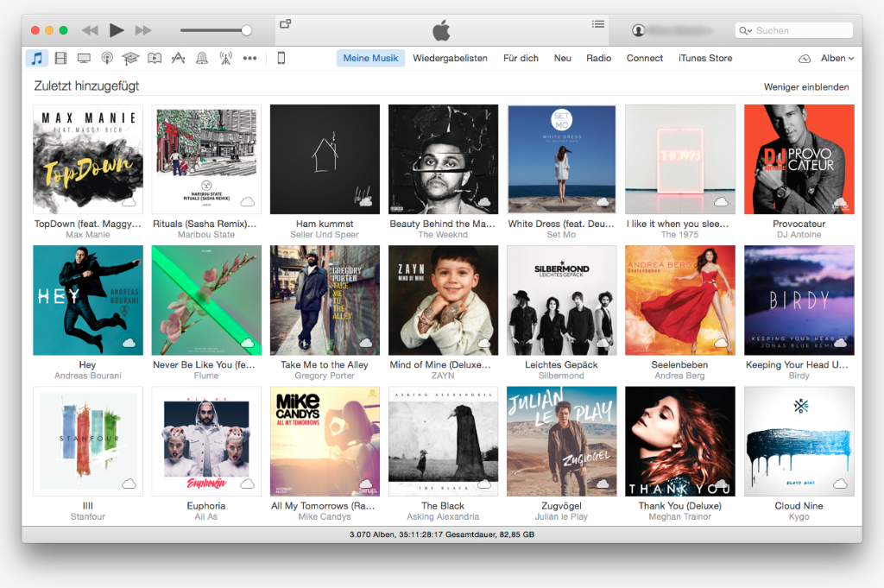Image resolution: width=884 pixels, height=588 pixels.
Task: Click the Weniger einblenden link
Action: pyautogui.click(x=806, y=87)
